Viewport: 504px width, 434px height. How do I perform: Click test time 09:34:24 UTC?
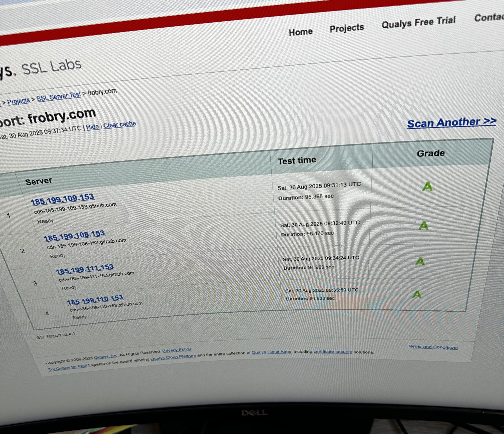321,259
